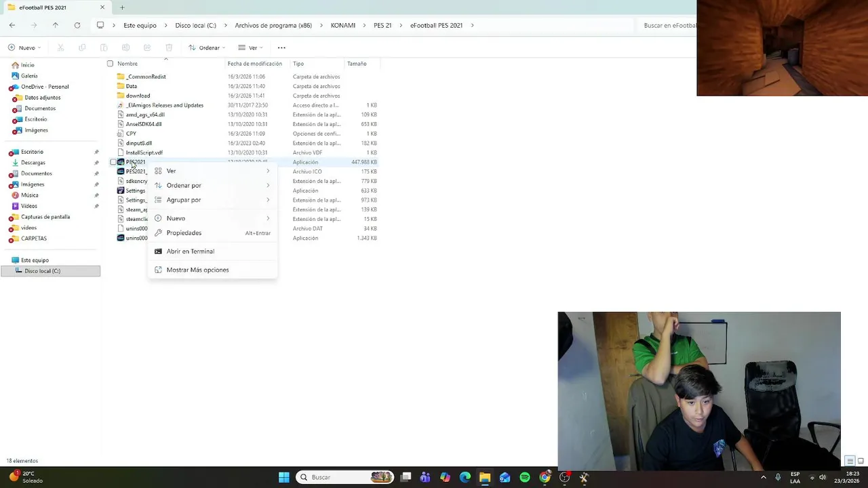Click the Paste toolbar icon

pyautogui.click(x=104, y=47)
